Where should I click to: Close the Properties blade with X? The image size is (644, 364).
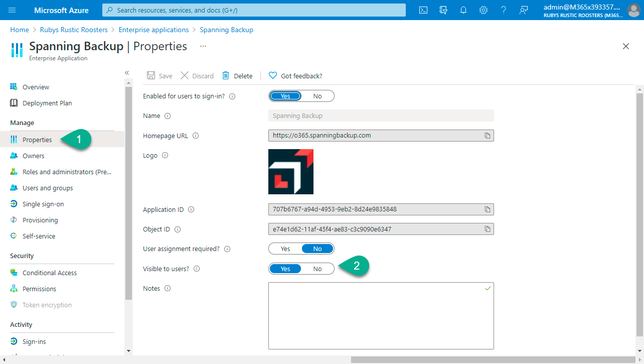(626, 46)
